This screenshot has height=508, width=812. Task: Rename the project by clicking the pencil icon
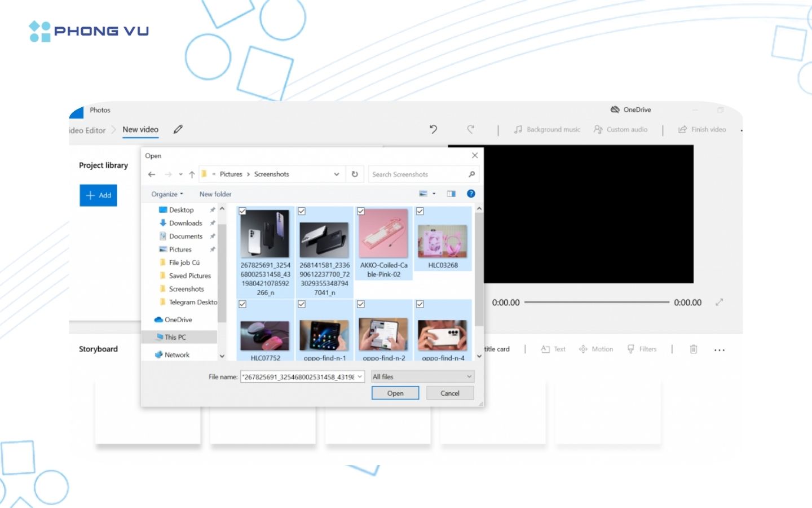(x=178, y=129)
